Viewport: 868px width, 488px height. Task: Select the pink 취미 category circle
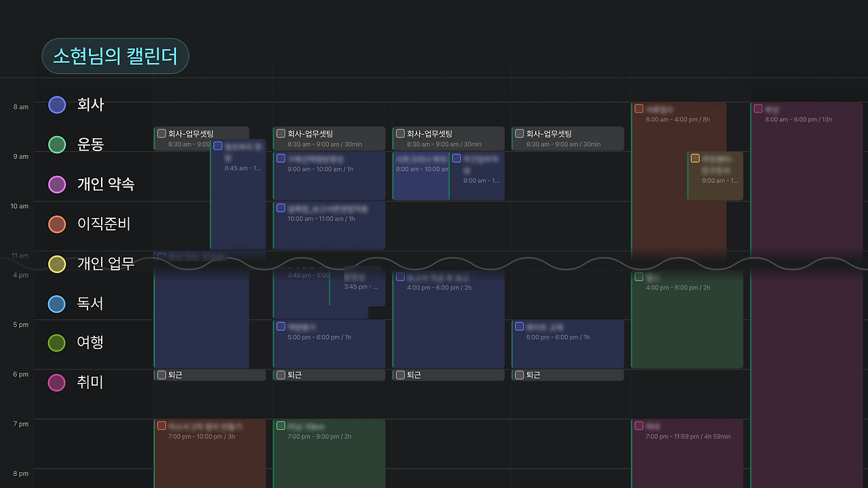[x=57, y=383]
